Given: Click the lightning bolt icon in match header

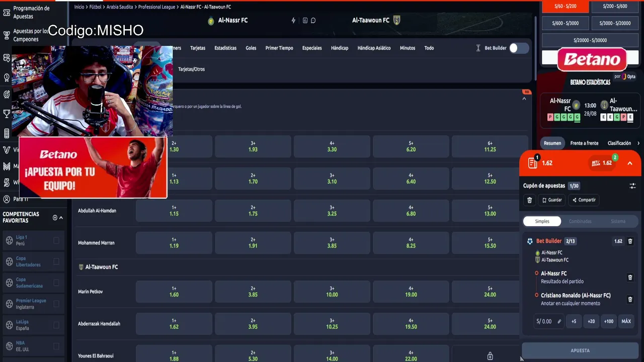Looking at the screenshot, I should 293,21.
